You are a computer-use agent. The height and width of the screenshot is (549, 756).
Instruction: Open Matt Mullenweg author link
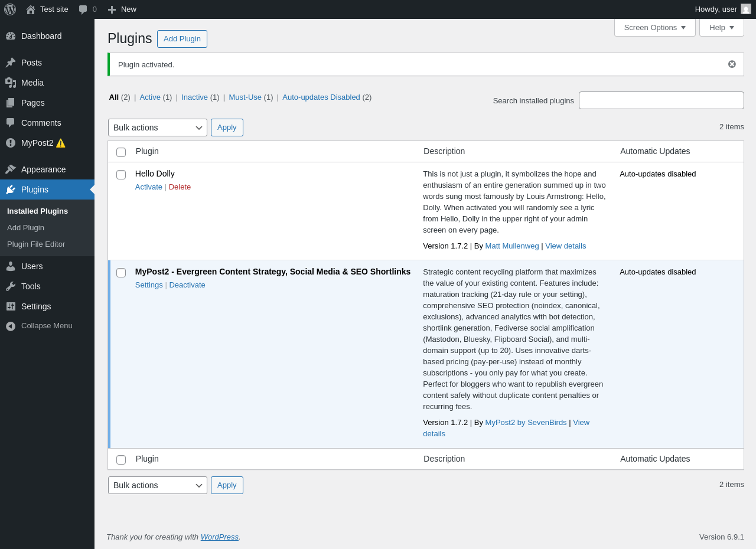[512, 246]
